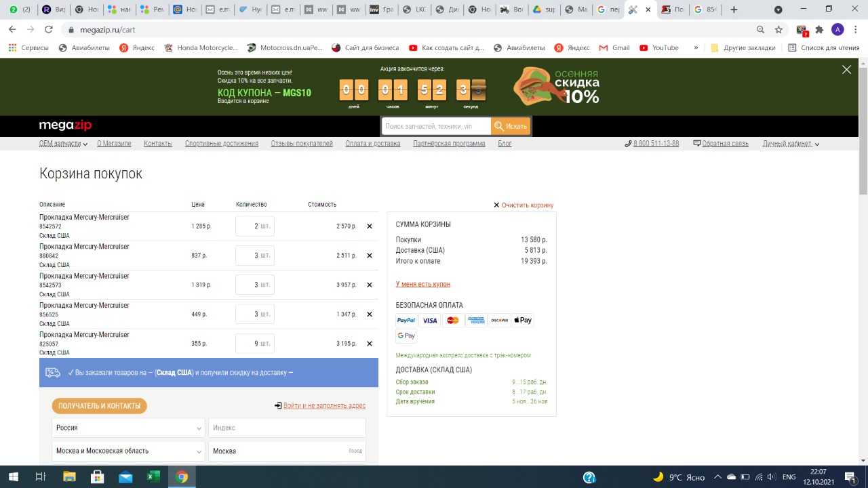Image resolution: width=868 pixels, height=488 pixels.
Task: Click the Очистить корзину link
Action: click(x=527, y=205)
